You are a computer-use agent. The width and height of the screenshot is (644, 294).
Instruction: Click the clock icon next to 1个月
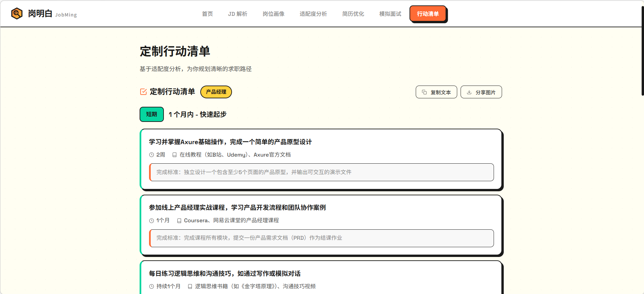[151, 221]
